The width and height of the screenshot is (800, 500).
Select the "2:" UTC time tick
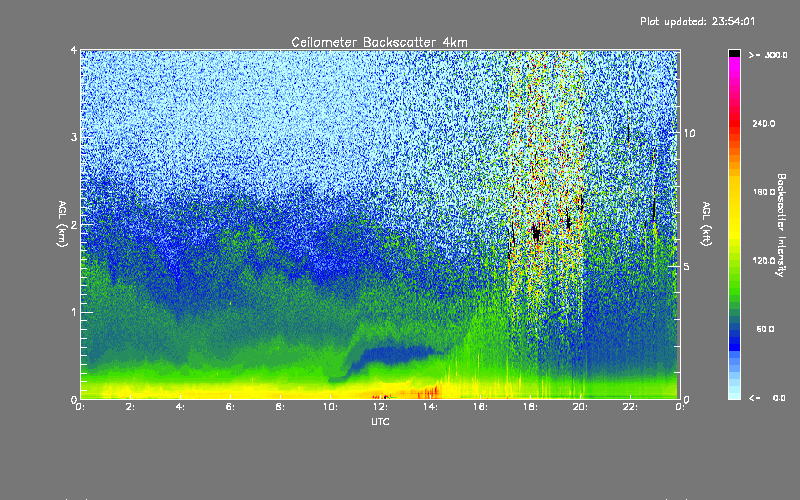[131, 407]
